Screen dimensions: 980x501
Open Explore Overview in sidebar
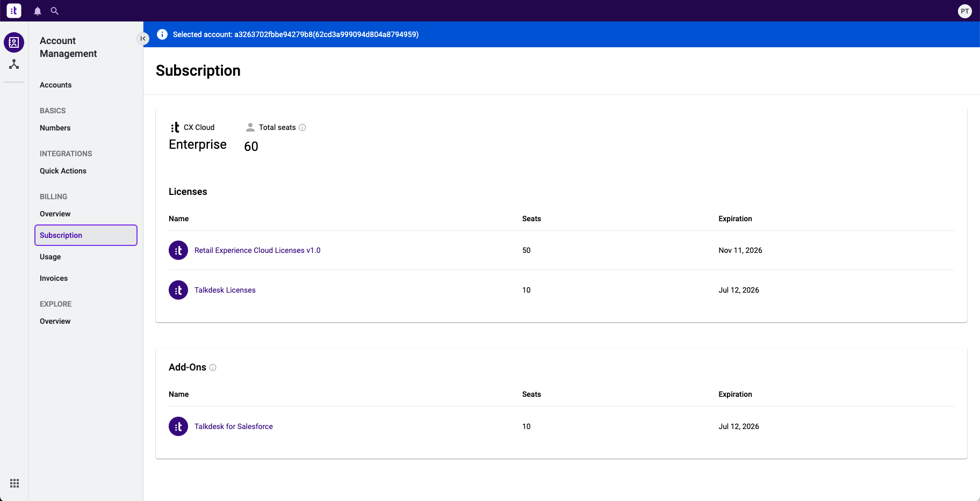[x=55, y=321]
